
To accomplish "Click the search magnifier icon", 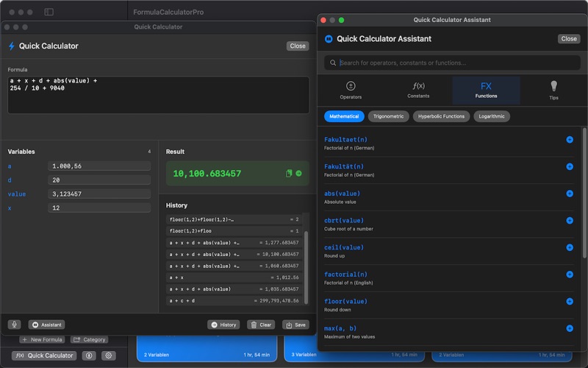I will (333, 63).
